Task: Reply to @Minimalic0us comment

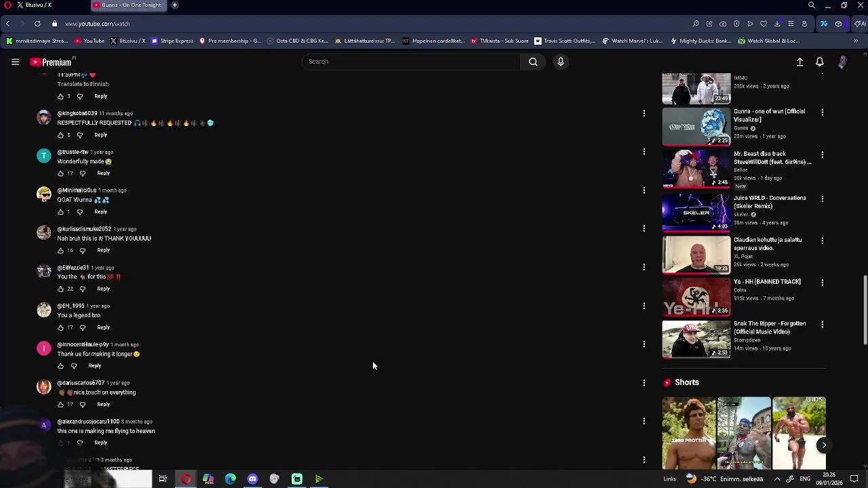Action: click(100, 212)
